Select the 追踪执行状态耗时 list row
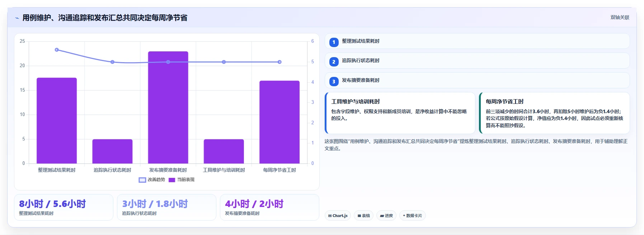The image size is (644, 235). 477,60
